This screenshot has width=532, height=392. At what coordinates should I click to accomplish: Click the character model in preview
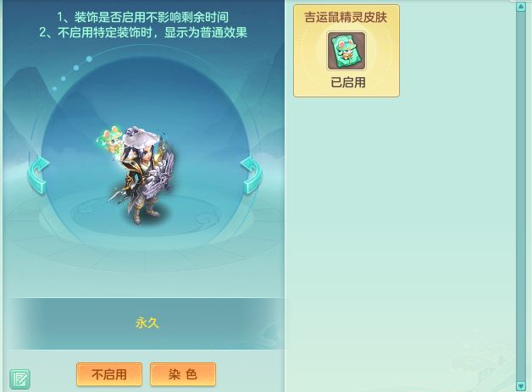(142, 175)
